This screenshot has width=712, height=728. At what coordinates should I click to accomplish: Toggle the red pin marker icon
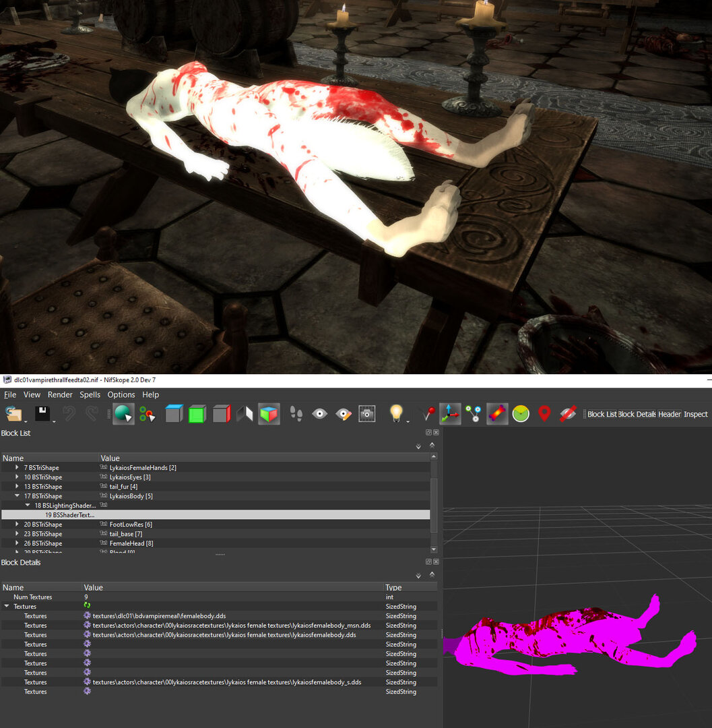coord(428,413)
